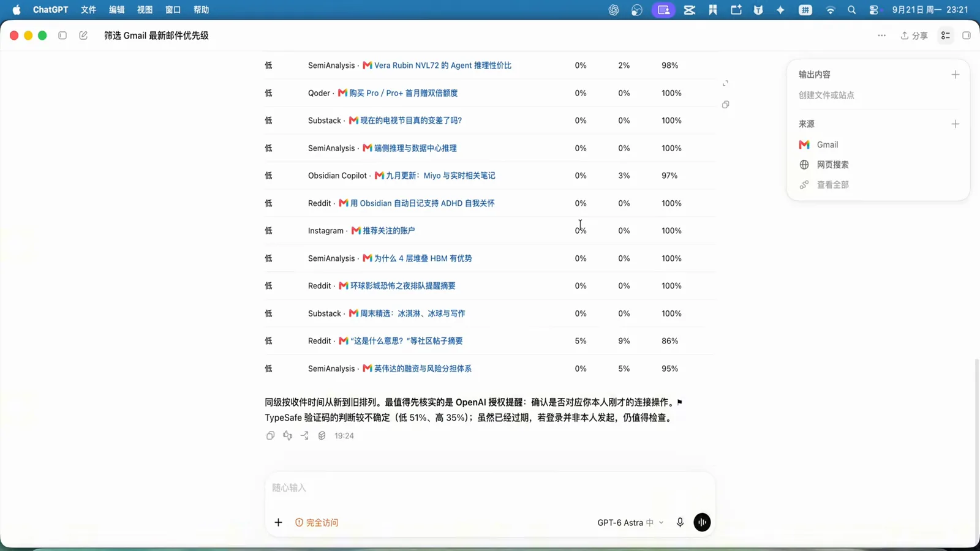Screen dimensions: 980x551
Task: Click 完全访问 full access indicator
Action: [317, 522]
